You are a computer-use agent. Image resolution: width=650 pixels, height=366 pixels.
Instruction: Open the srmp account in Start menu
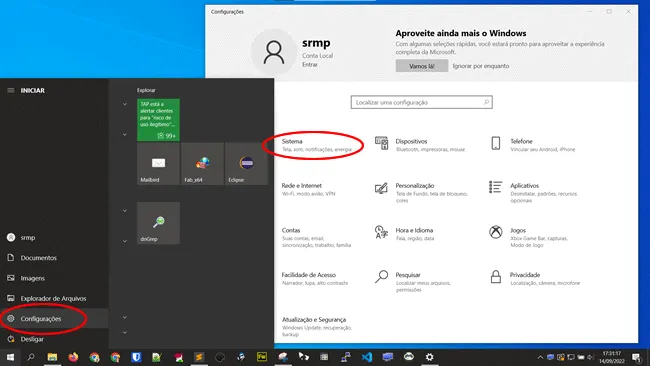(x=54, y=238)
